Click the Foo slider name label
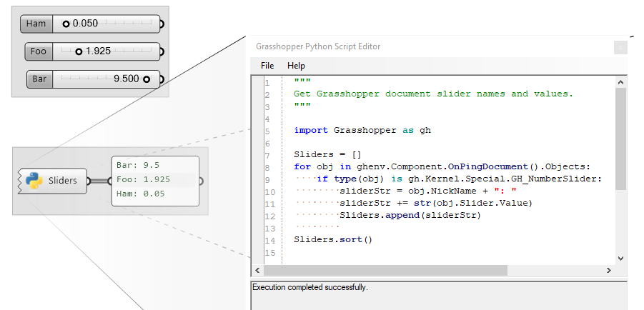Viewport: 644px width, 310px height. pos(39,51)
